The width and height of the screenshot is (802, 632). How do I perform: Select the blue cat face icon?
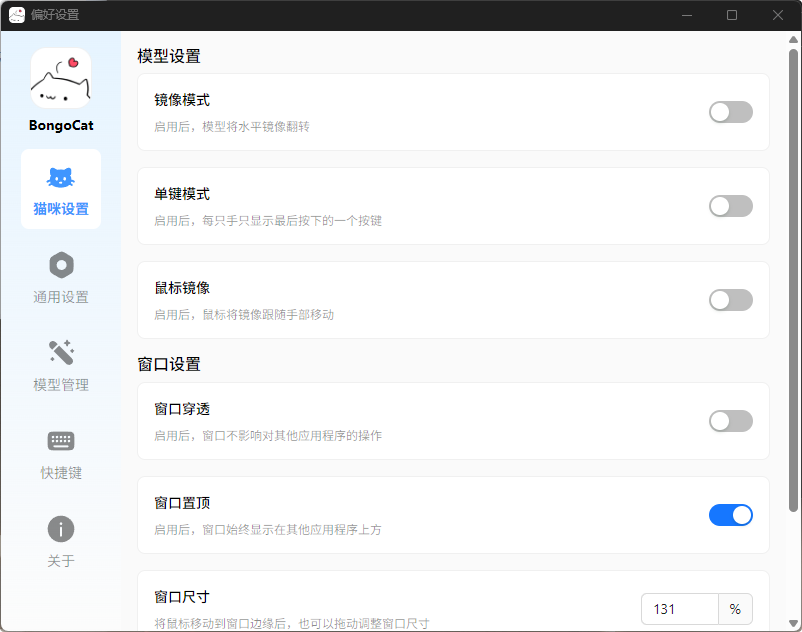[x=61, y=178]
